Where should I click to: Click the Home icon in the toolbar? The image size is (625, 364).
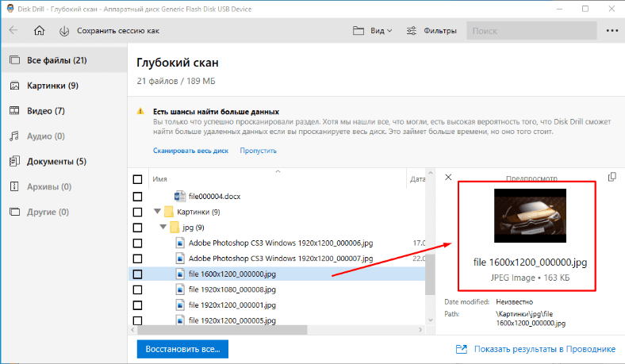(39, 31)
